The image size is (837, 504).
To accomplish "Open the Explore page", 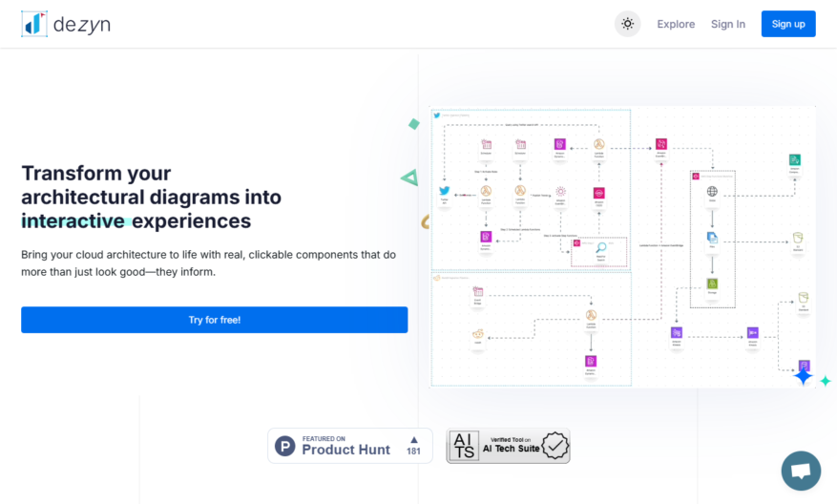I will pos(676,24).
